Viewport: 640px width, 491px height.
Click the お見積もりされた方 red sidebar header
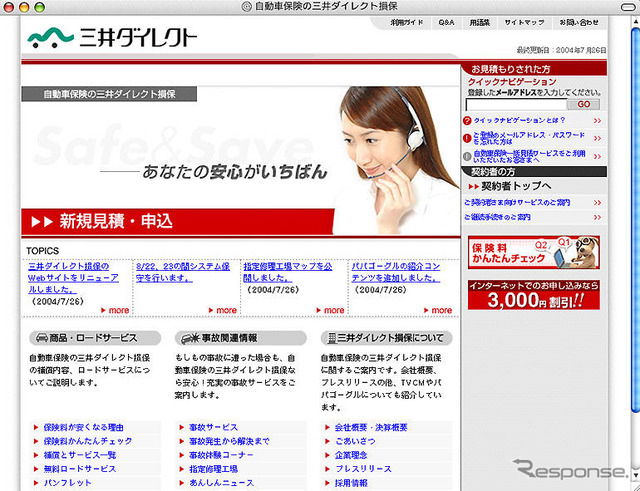tap(534, 69)
